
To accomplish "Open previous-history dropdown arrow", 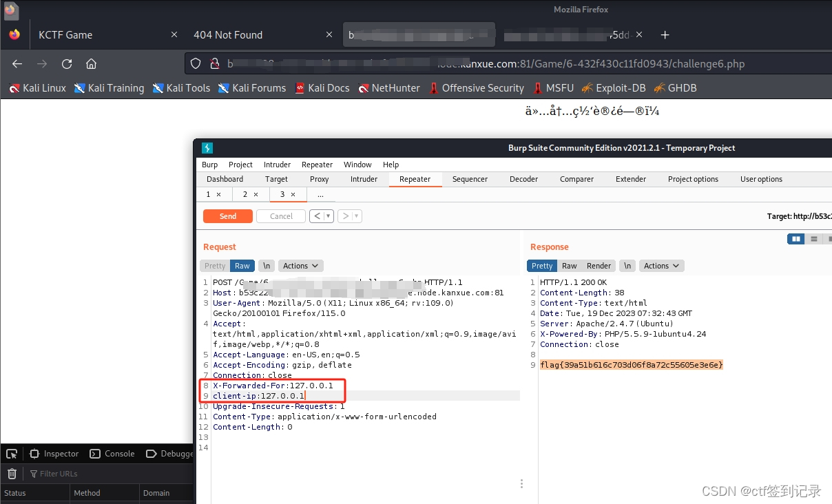I will (x=329, y=216).
